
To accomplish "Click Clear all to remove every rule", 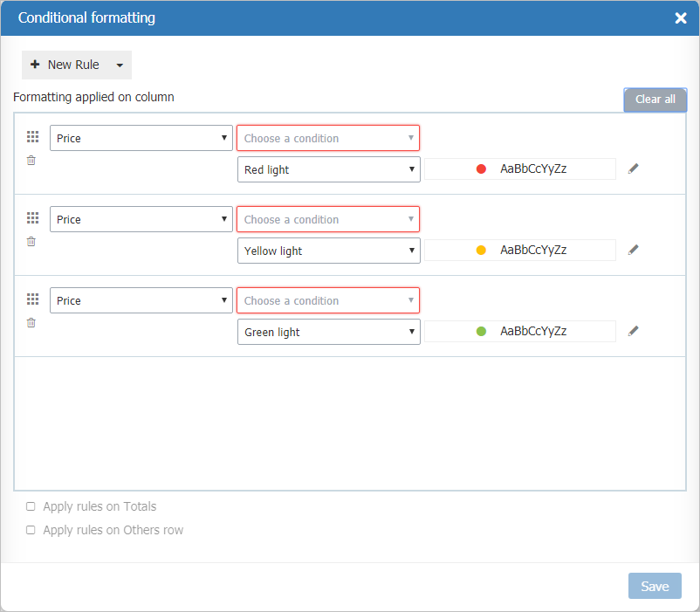I will click(655, 100).
